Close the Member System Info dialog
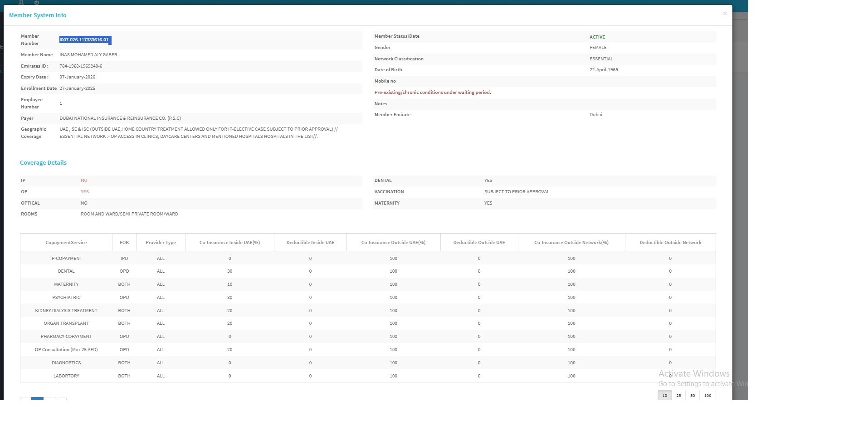This screenshot has width=868, height=421. click(725, 14)
